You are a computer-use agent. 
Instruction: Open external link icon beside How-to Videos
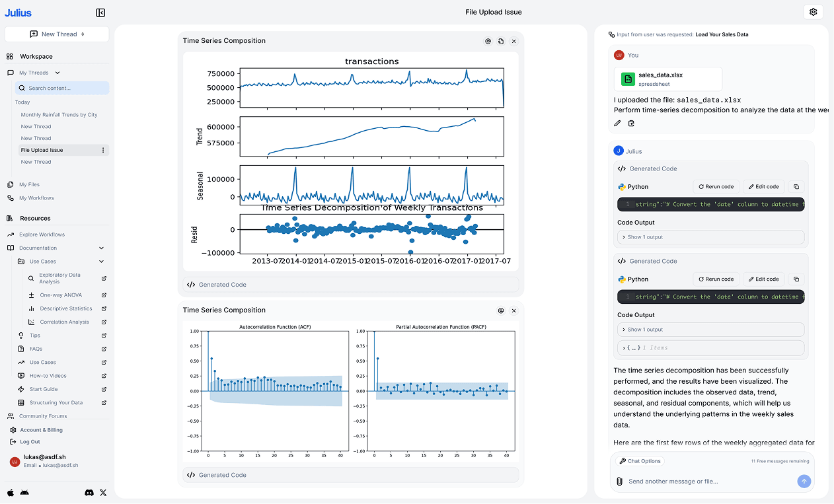[x=104, y=376]
